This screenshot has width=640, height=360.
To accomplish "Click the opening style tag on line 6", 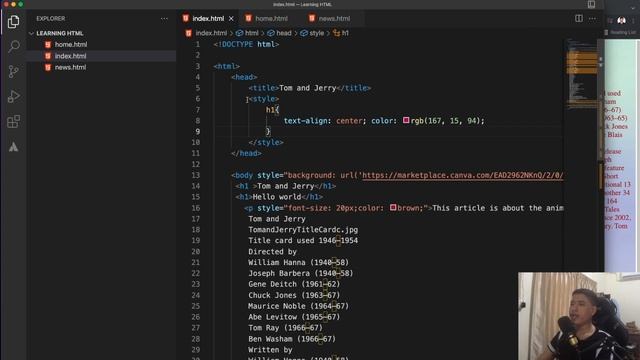I will tap(264, 99).
